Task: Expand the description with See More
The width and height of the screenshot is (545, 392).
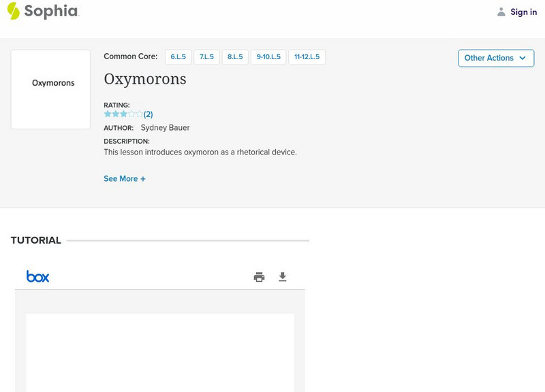Action: pos(125,178)
